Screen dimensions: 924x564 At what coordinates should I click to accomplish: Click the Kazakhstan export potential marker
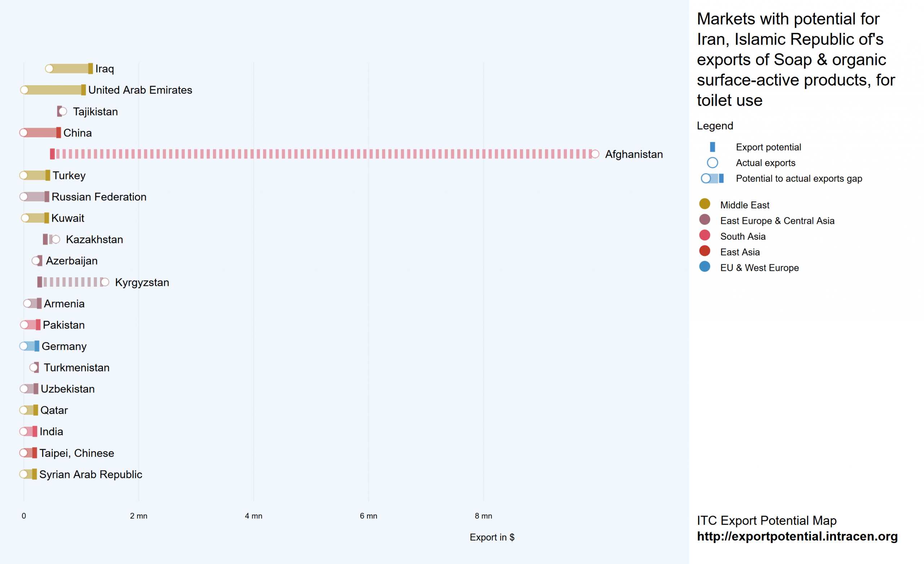[45, 239]
